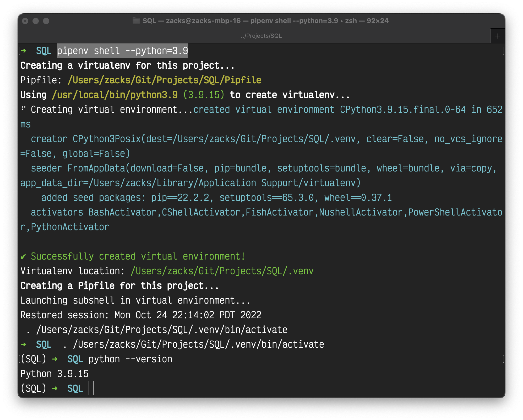523x420 pixels.
Task: Click the gray minimize window button
Action: (x=36, y=21)
